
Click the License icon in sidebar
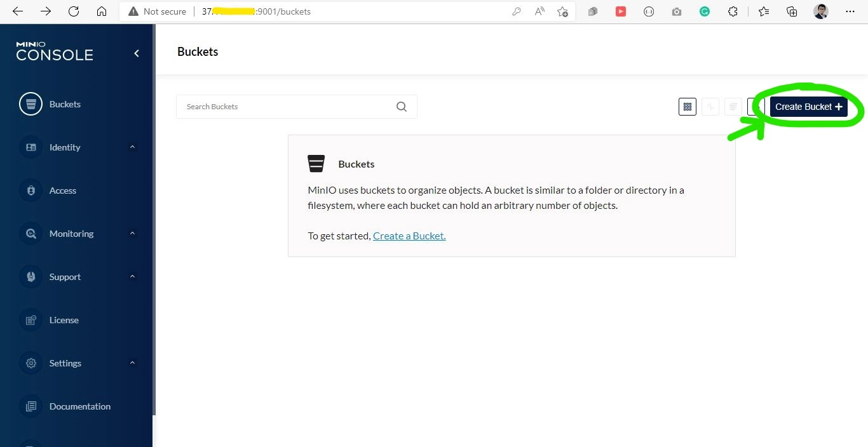pyautogui.click(x=31, y=320)
